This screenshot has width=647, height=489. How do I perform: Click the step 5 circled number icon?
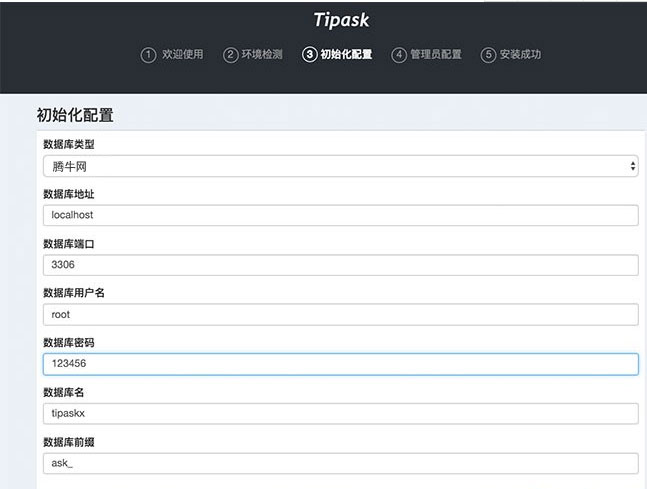pos(489,55)
